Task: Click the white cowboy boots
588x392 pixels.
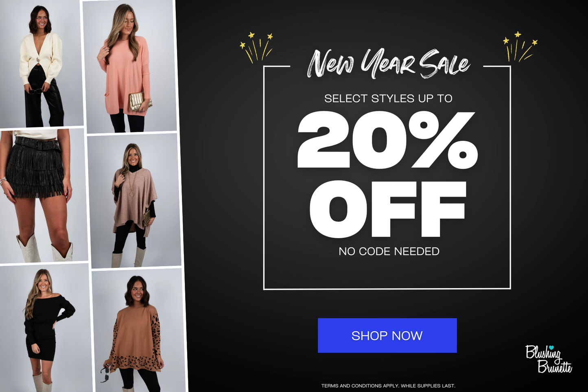Action: click(x=45, y=249)
